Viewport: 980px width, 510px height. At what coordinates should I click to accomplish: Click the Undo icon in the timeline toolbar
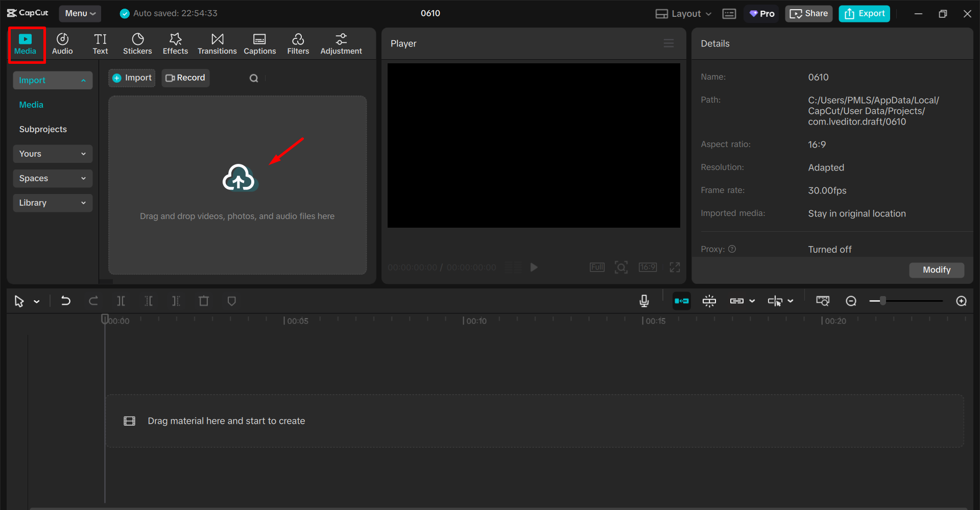click(x=65, y=301)
